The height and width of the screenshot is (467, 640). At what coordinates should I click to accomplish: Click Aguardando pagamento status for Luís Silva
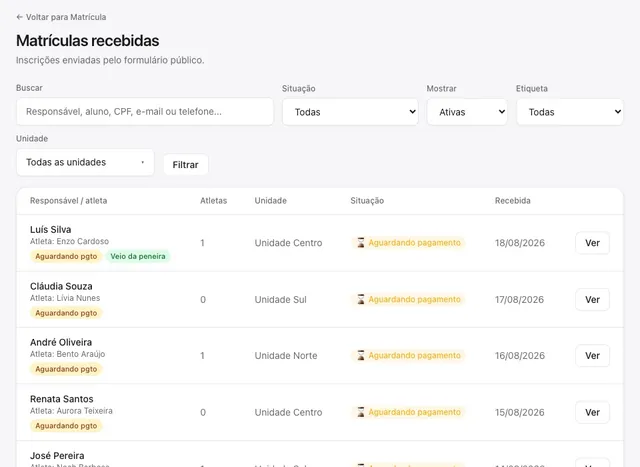tap(408, 243)
